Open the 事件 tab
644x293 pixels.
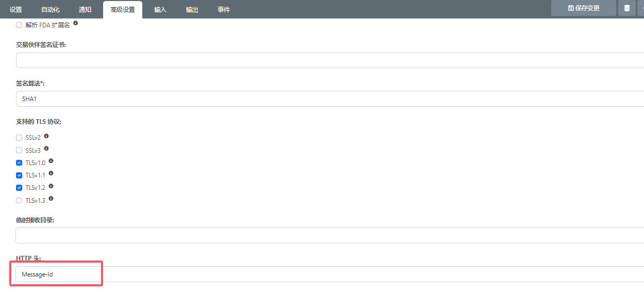click(223, 10)
